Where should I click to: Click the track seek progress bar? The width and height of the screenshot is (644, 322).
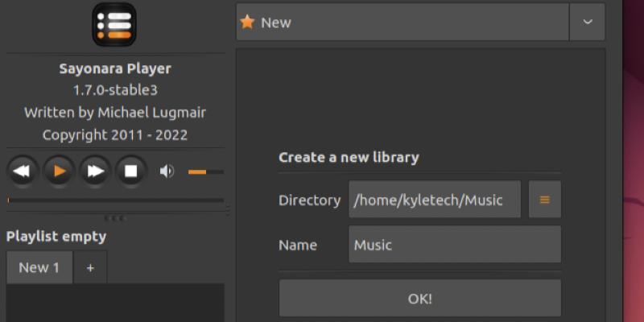click(115, 200)
